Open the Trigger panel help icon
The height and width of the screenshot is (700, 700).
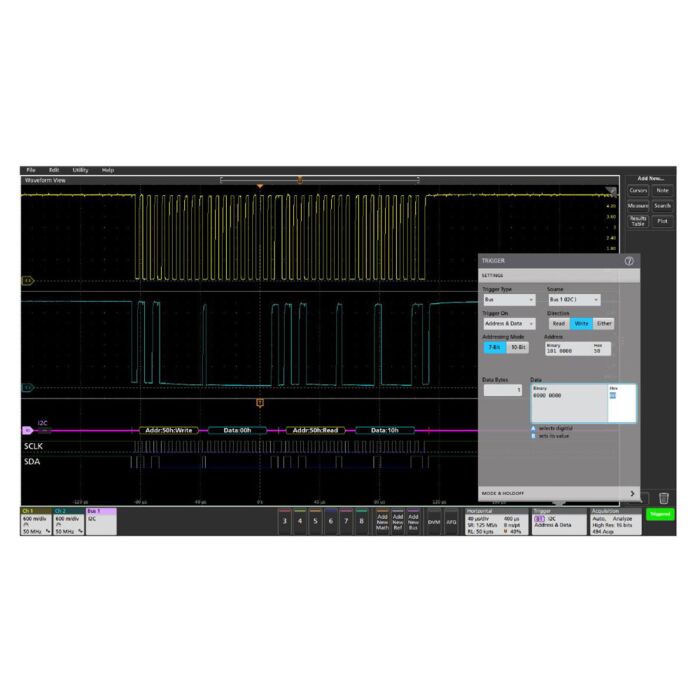[630, 260]
